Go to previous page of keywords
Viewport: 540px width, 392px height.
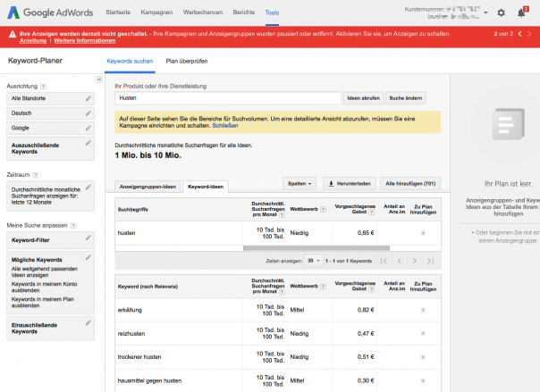399,261
